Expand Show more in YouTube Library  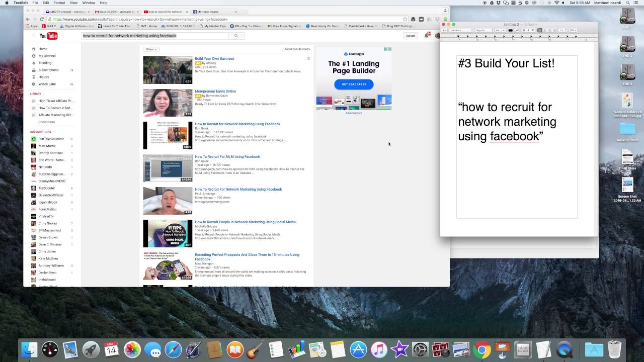[47, 122]
